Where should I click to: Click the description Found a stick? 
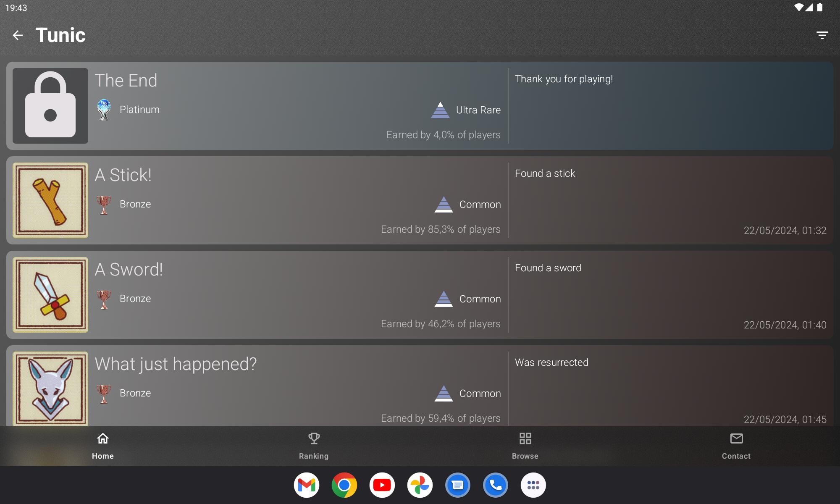pos(545,173)
